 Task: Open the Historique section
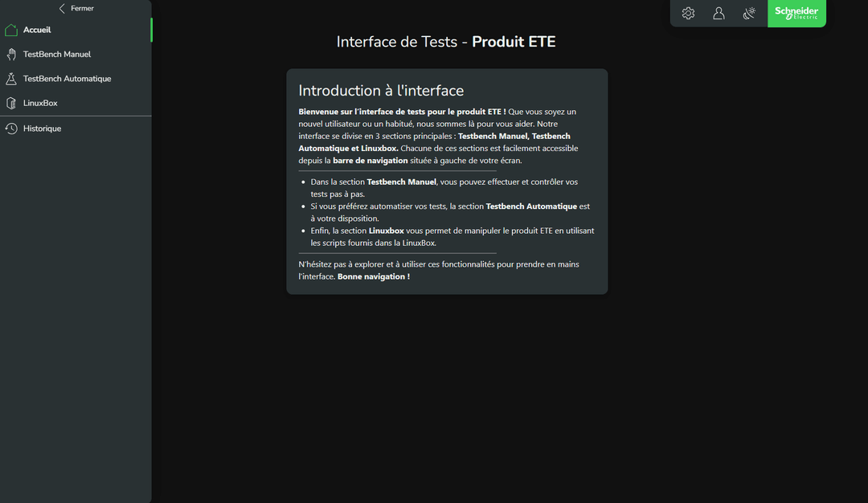tap(42, 129)
